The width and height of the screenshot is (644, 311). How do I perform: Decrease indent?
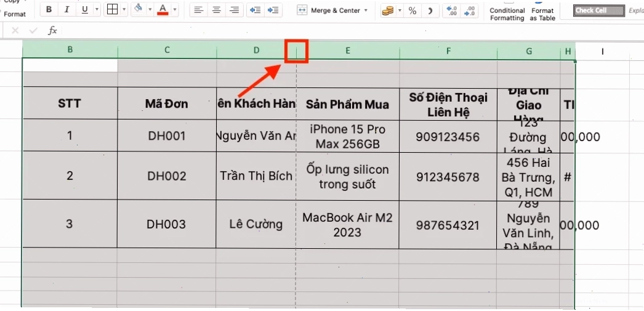256,10
